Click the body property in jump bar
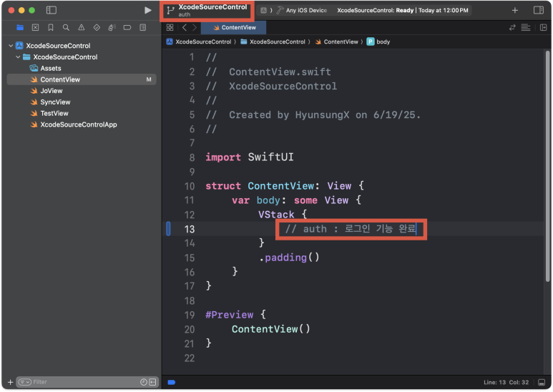 pos(378,41)
